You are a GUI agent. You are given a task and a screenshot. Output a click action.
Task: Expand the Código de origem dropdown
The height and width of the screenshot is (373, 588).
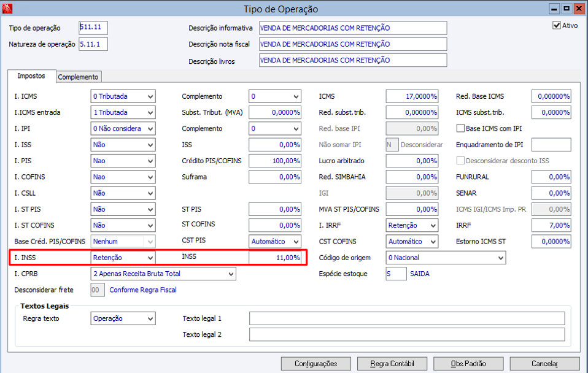click(x=446, y=258)
